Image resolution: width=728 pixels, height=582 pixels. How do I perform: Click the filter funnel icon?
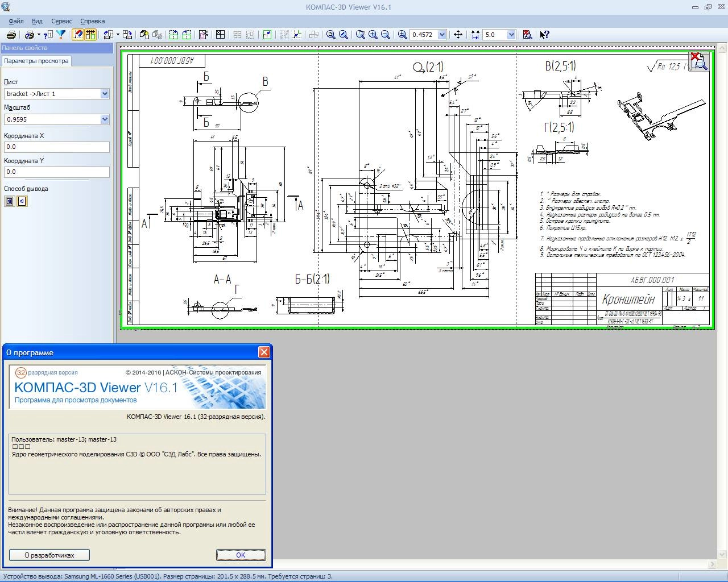61,35
